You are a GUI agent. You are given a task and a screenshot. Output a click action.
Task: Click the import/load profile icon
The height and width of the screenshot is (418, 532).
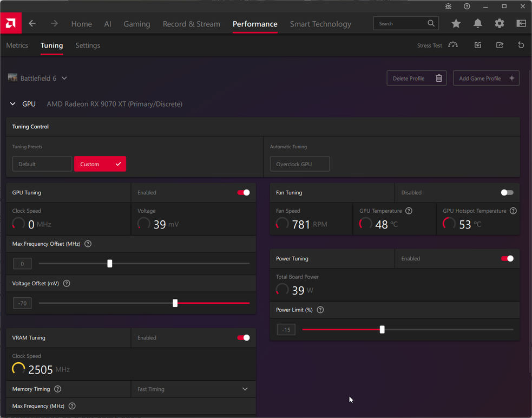click(478, 45)
